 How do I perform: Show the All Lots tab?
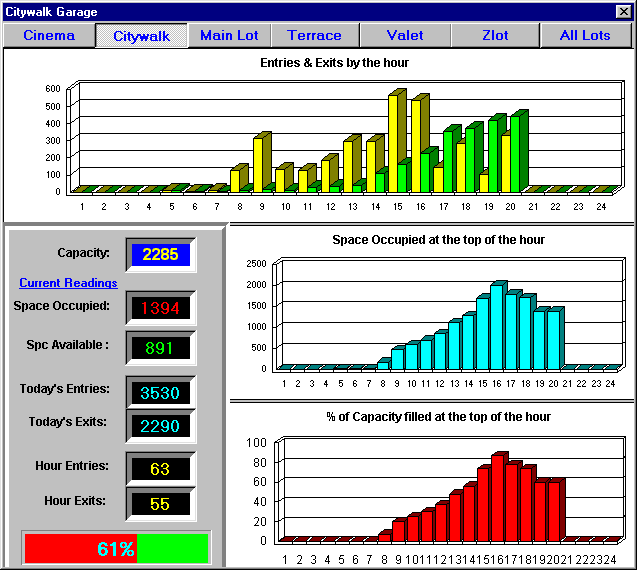pyautogui.click(x=585, y=35)
